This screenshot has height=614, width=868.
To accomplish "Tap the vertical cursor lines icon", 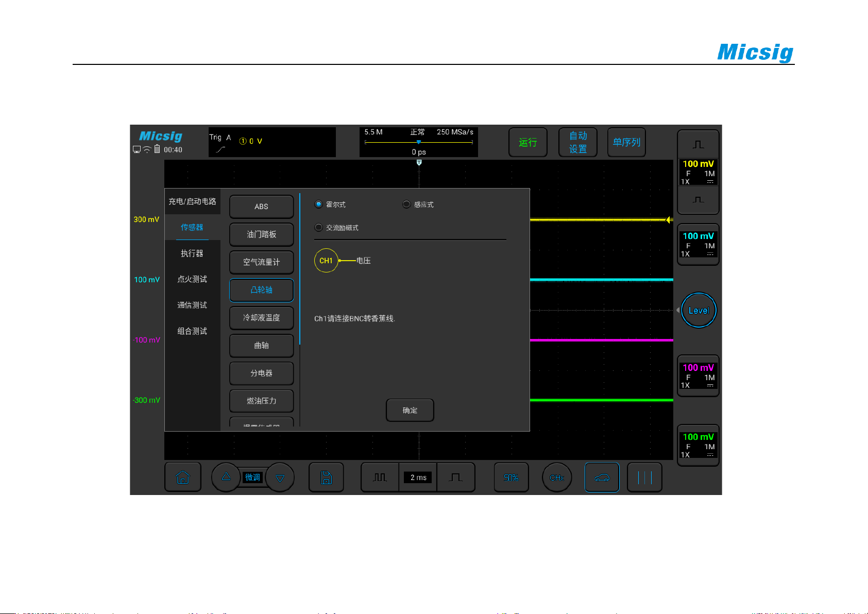I will click(x=644, y=477).
